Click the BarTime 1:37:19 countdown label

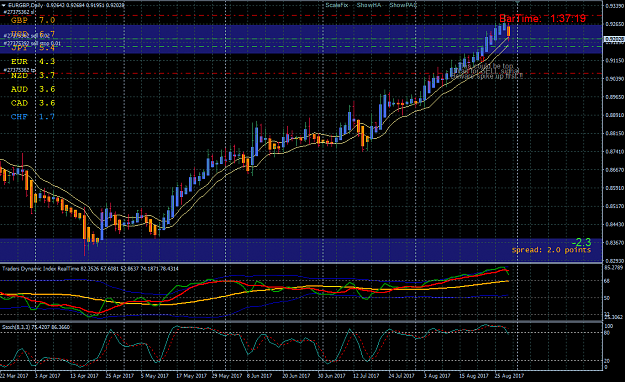pyautogui.click(x=542, y=18)
